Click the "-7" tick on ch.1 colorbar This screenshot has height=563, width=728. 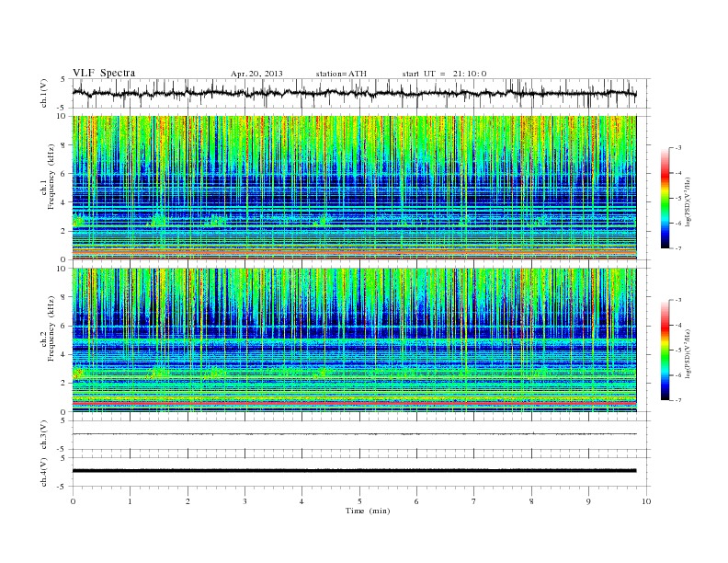[678, 248]
